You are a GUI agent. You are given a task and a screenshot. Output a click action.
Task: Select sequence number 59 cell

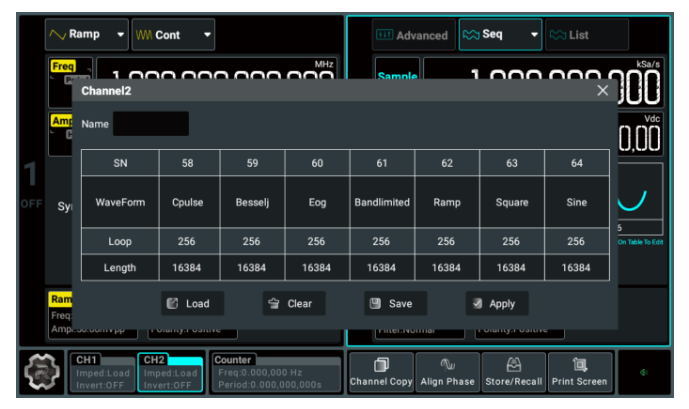point(252,163)
